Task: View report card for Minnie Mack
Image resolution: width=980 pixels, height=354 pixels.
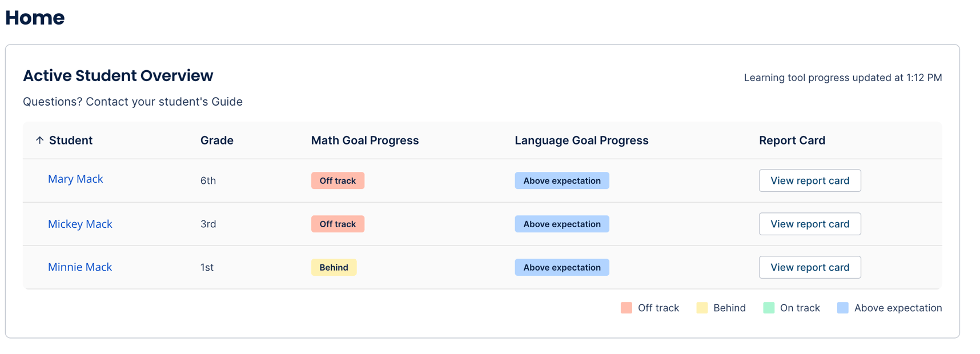Action: click(810, 267)
